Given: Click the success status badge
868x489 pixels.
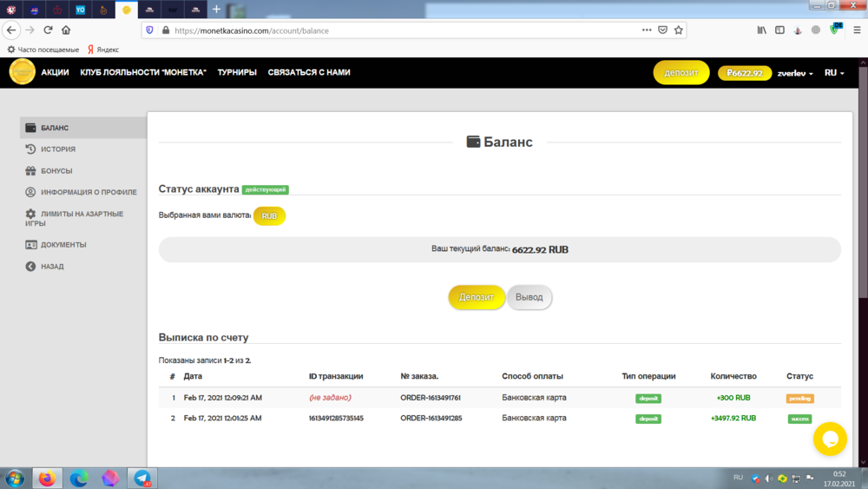Looking at the screenshot, I should pyautogui.click(x=800, y=419).
